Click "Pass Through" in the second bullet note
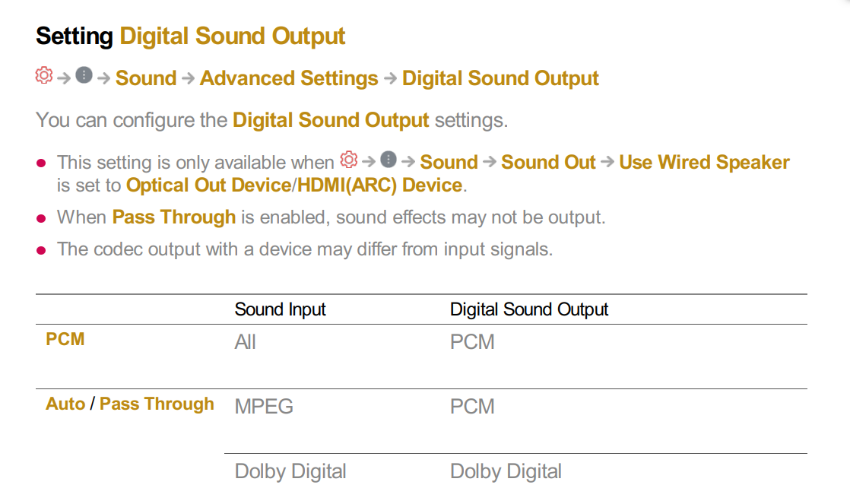Screen dimensions: 850x504 (x=173, y=217)
